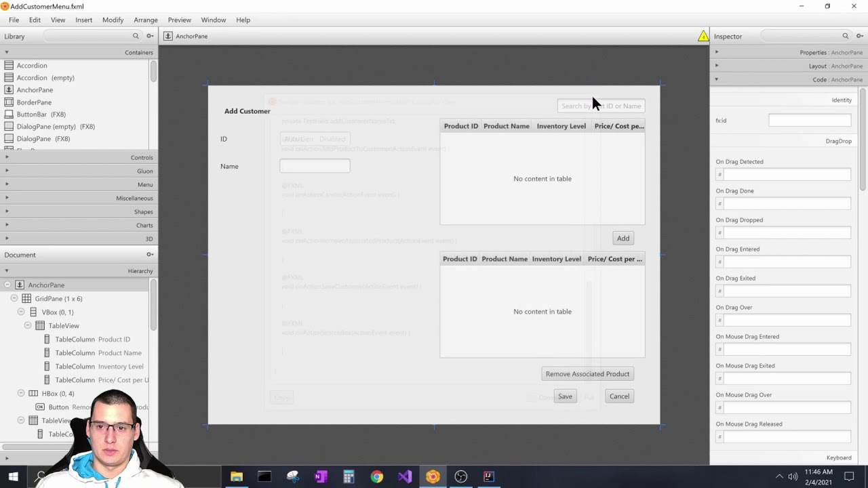Screen dimensions: 868x488
Task: Open the Help menu
Action: (x=243, y=20)
